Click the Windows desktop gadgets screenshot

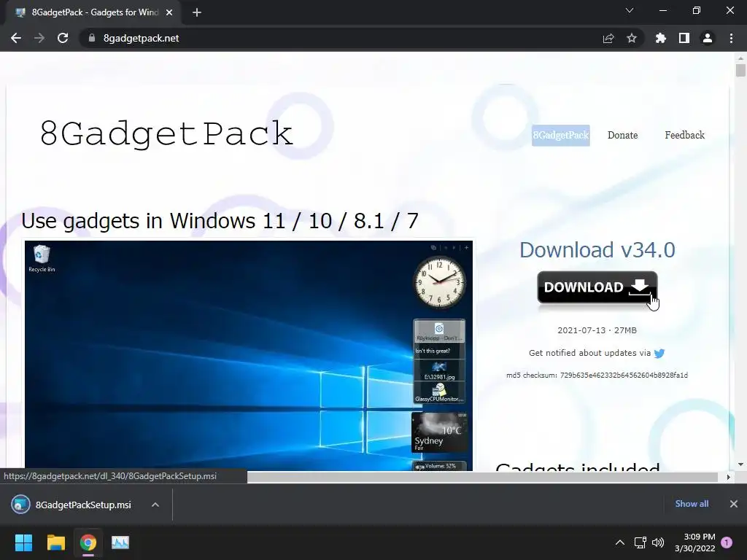coord(249,355)
